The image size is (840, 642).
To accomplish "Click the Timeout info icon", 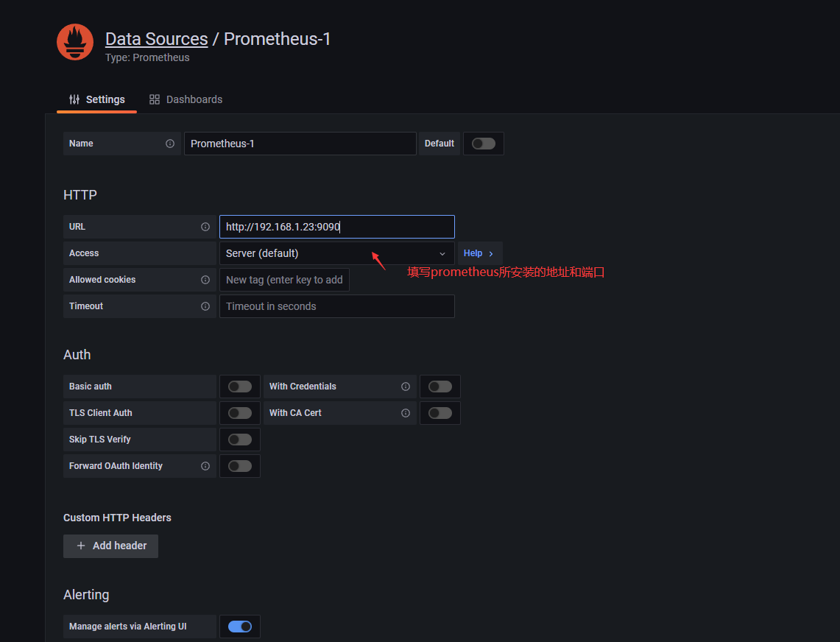I will click(x=205, y=306).
